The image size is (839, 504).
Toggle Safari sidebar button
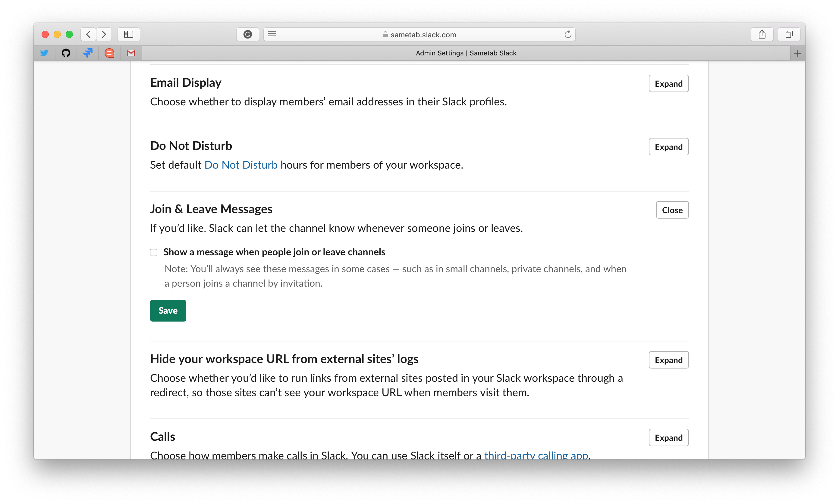coord(128,34)
